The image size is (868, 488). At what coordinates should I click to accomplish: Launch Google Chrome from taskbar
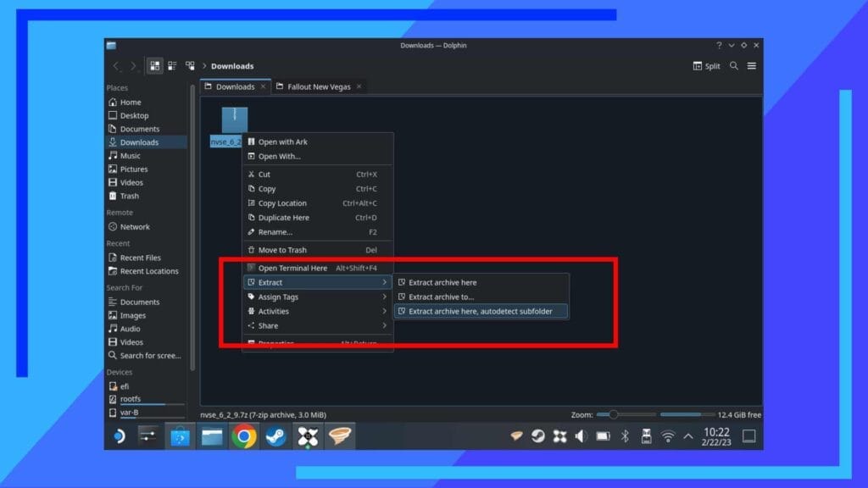pos(244,436)
